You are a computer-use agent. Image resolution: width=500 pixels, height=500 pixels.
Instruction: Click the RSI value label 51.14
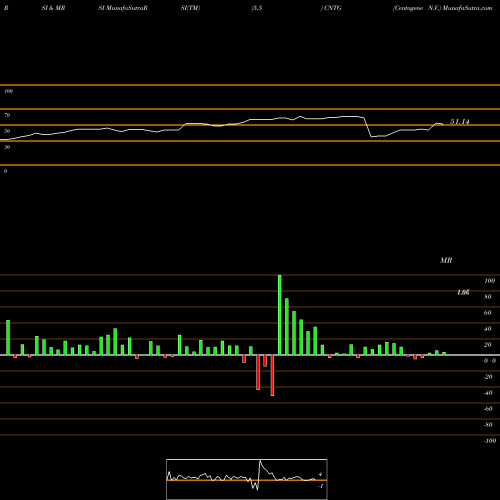click(x=460, y=122)
